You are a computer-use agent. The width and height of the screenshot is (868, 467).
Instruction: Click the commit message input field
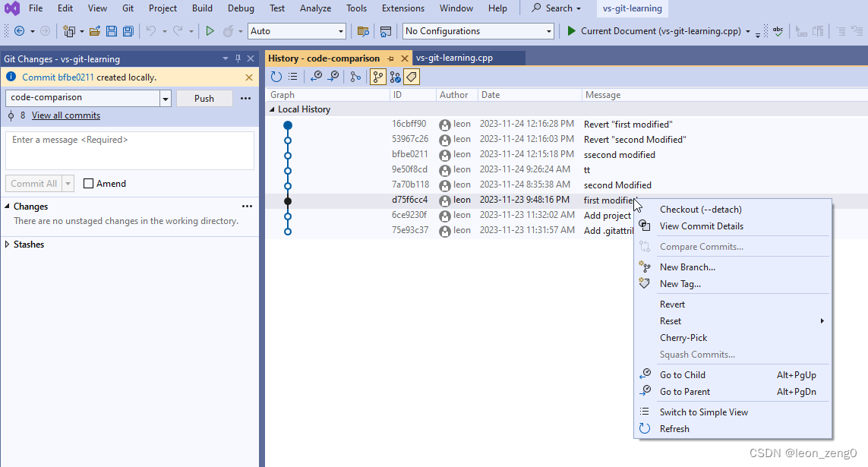[x=130, y=150]
